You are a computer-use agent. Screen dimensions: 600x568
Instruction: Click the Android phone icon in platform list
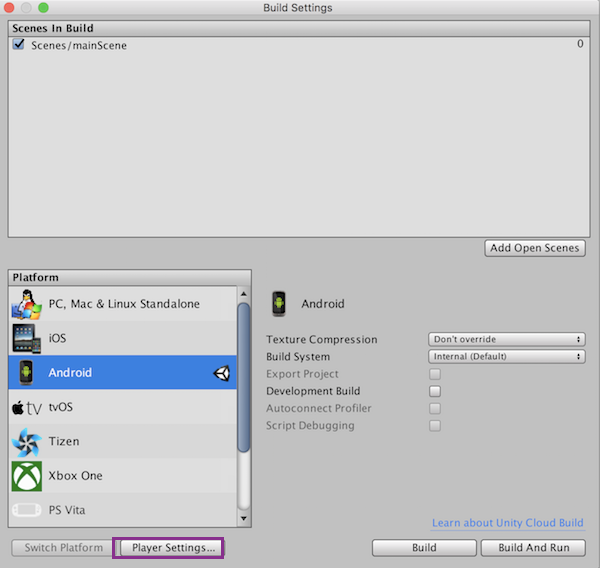click(26, 372)
